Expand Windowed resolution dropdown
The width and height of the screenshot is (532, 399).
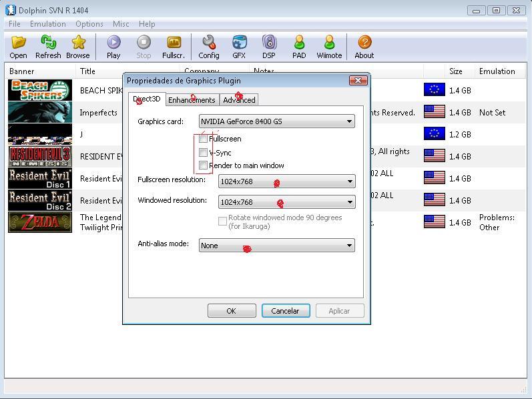tap(287, 202)
